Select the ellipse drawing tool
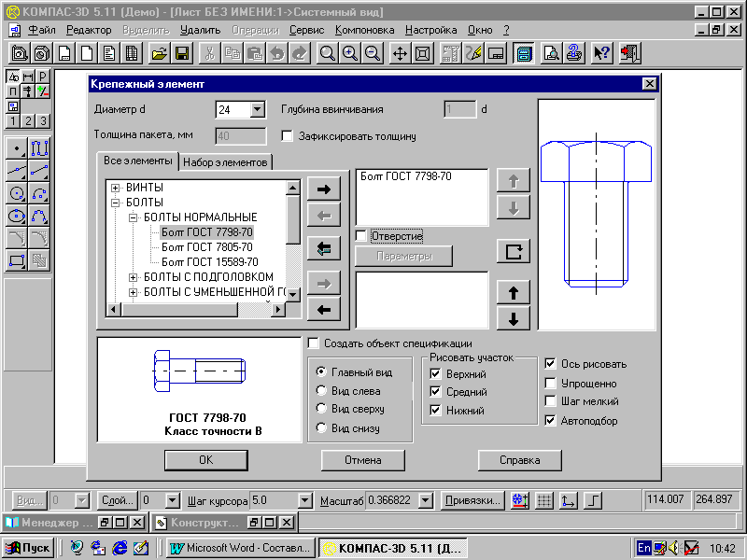The height and width of the screenshot is (560, 747). pos(17,216)
